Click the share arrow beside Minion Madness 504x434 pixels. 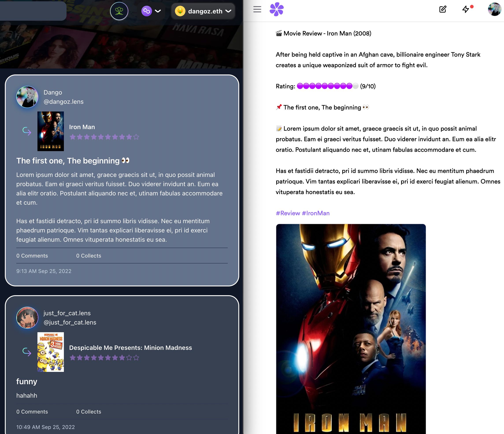pyautogui.click(x=27, y=352)
